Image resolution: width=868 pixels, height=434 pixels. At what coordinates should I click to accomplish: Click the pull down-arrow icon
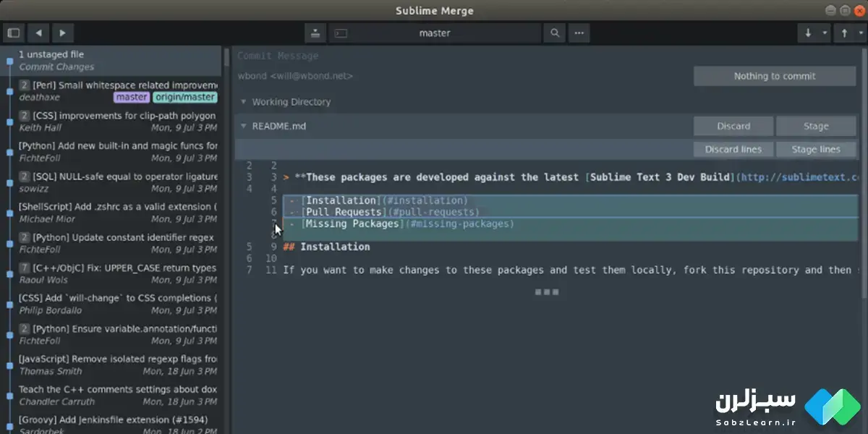807,33
